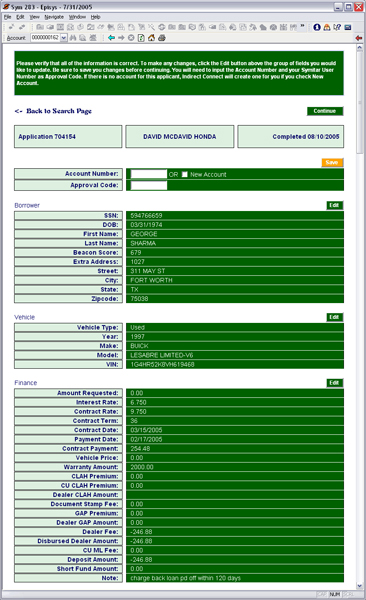Click the printer icon

pos(162,38)
